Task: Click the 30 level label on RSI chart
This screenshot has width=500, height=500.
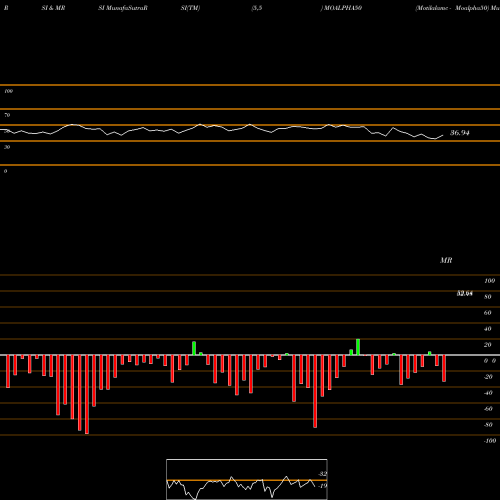Action: click(x=7, y=147)
